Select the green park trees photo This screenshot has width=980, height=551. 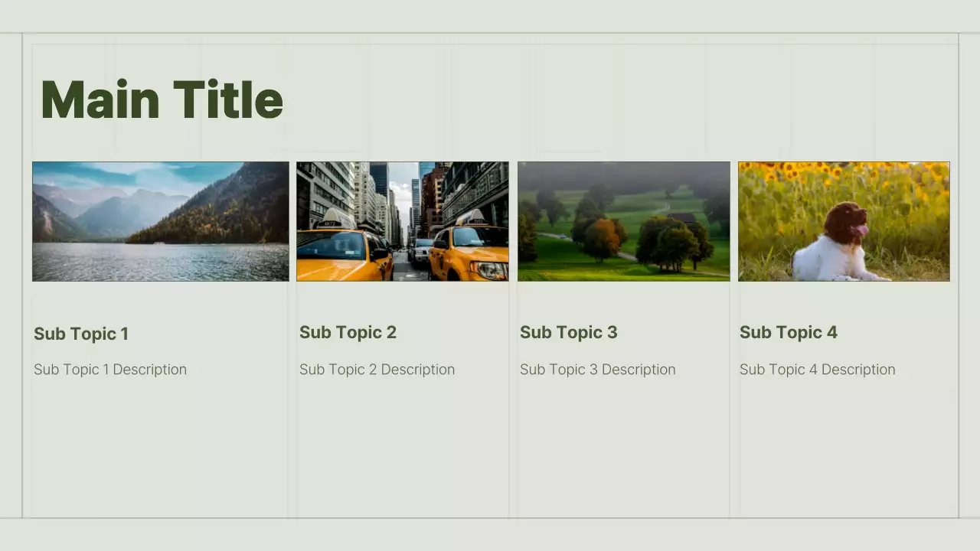[623, 221]
